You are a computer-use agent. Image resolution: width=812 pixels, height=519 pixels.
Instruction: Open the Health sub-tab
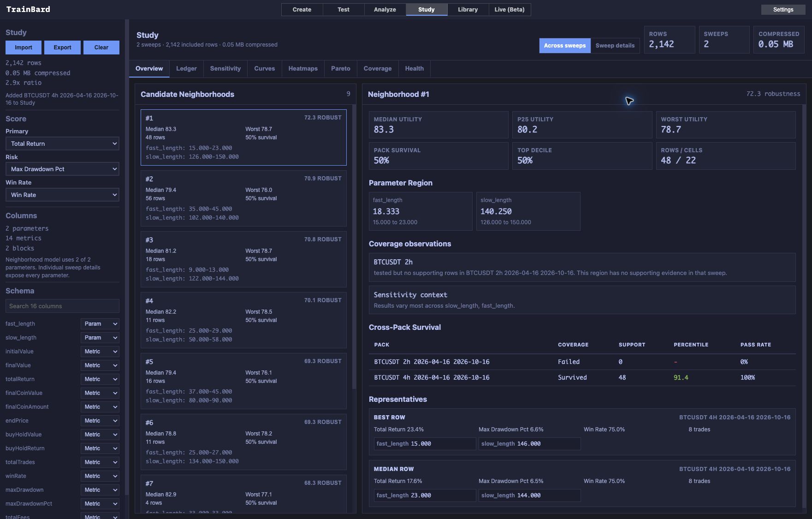[x=415, y=69]
